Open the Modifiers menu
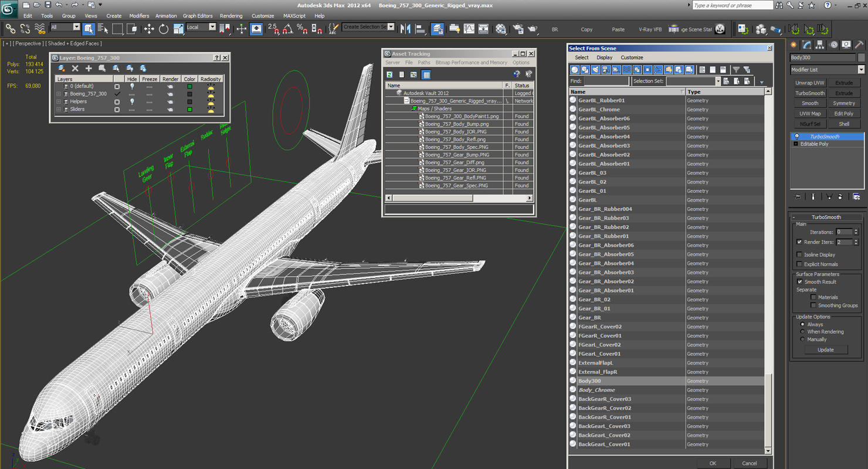Screen dimensions: 868x469 (x=139, y=16)
